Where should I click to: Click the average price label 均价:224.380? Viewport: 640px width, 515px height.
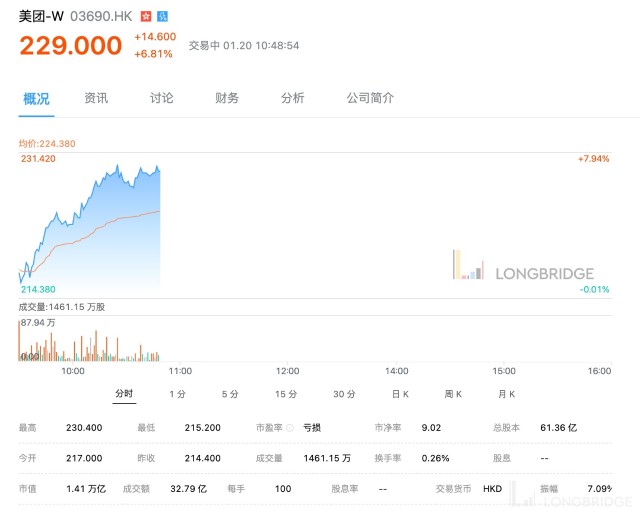click(x=47, y=144)
